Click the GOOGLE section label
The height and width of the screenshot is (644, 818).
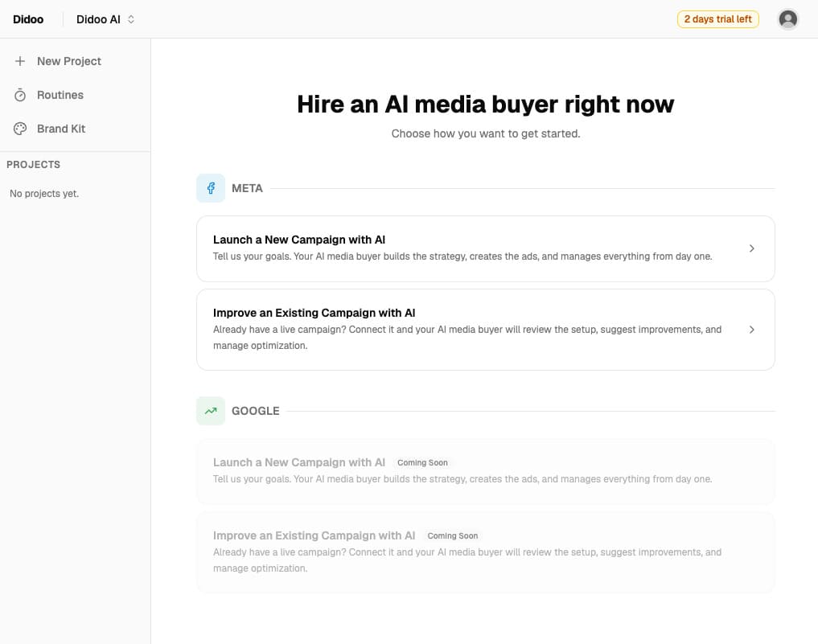256,411
